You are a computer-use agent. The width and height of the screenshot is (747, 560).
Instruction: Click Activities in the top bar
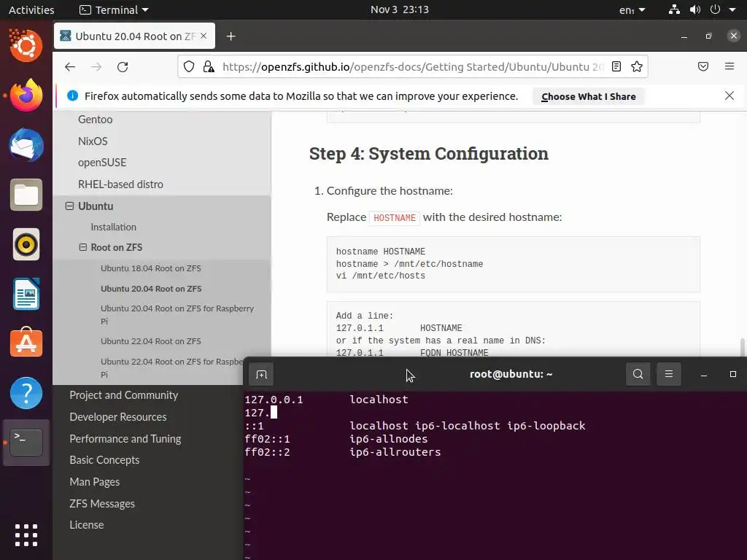[x=31, y=9]
